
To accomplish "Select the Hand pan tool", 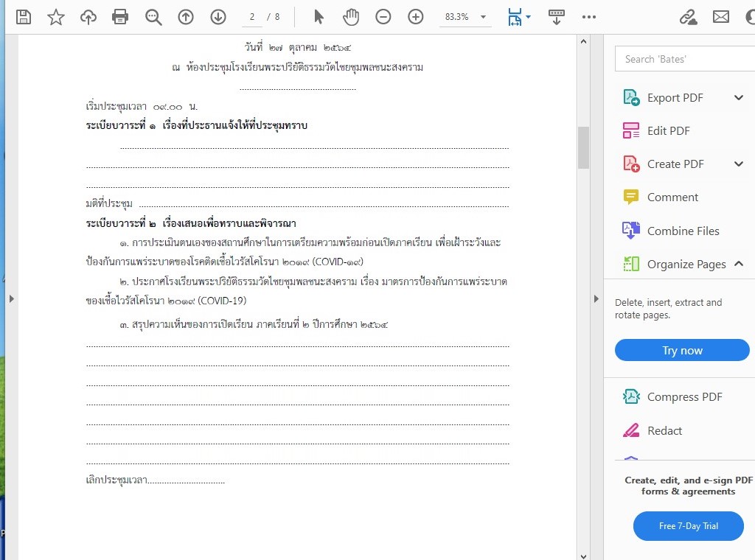I will tap(351, 17).
